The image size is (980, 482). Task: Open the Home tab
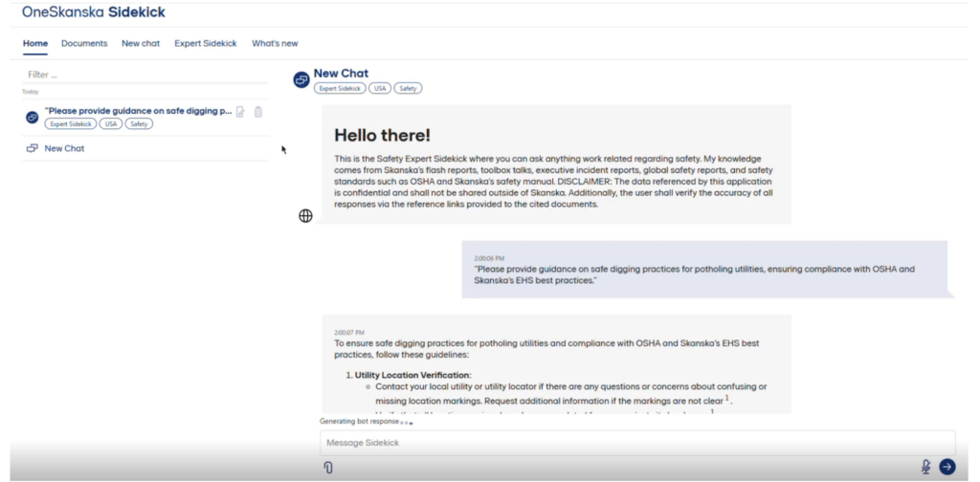(35, 44)
